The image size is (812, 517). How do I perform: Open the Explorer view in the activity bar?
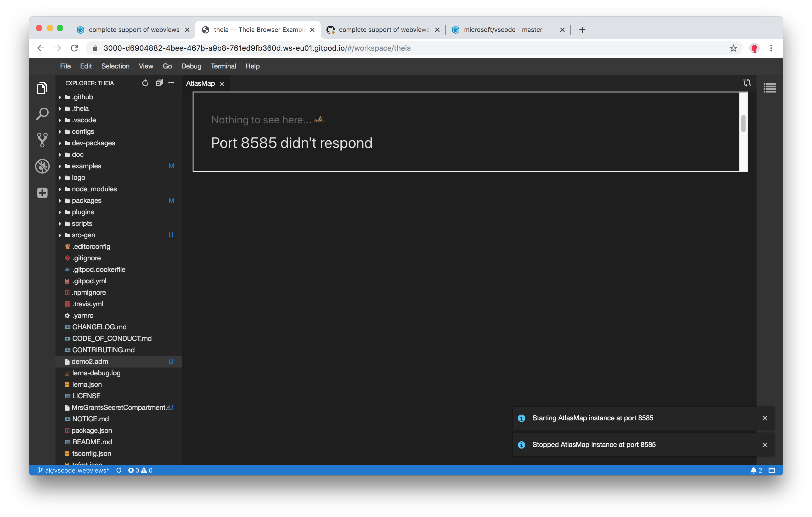tap(42, 88)
